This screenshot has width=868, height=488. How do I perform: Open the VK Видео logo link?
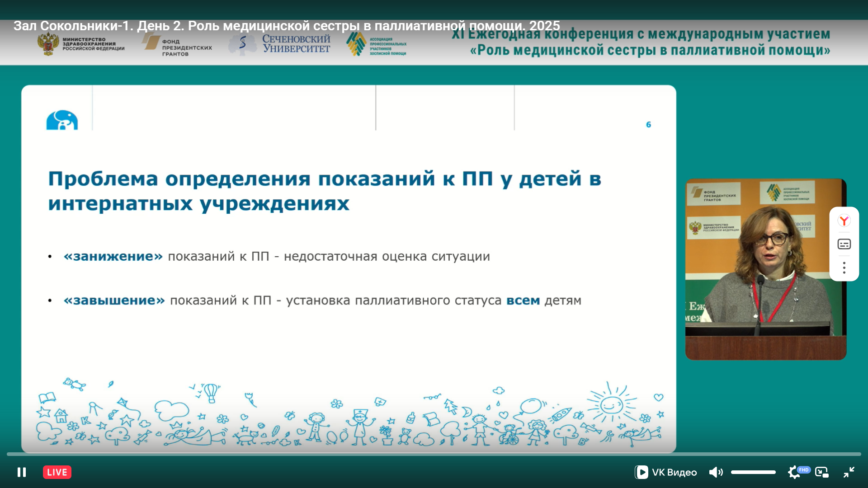pyautogui.click(x=665, y=472)
